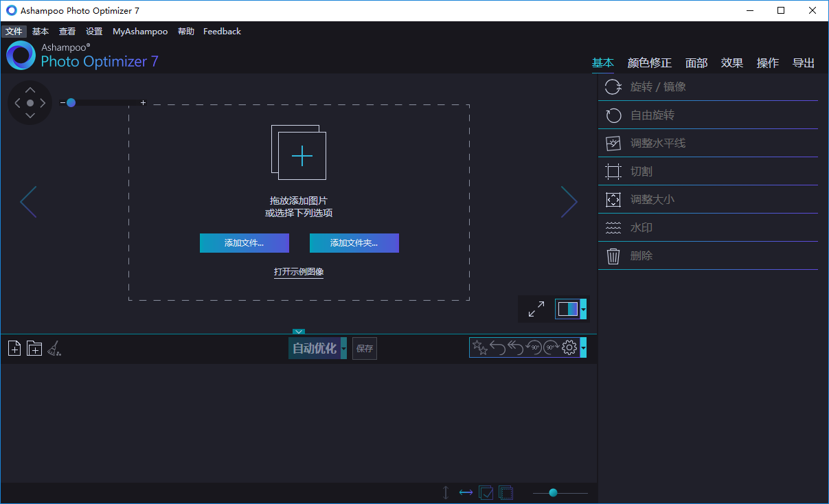Toggle the select-all checkmark icon
829x504 pixels.
pos(486,492)
